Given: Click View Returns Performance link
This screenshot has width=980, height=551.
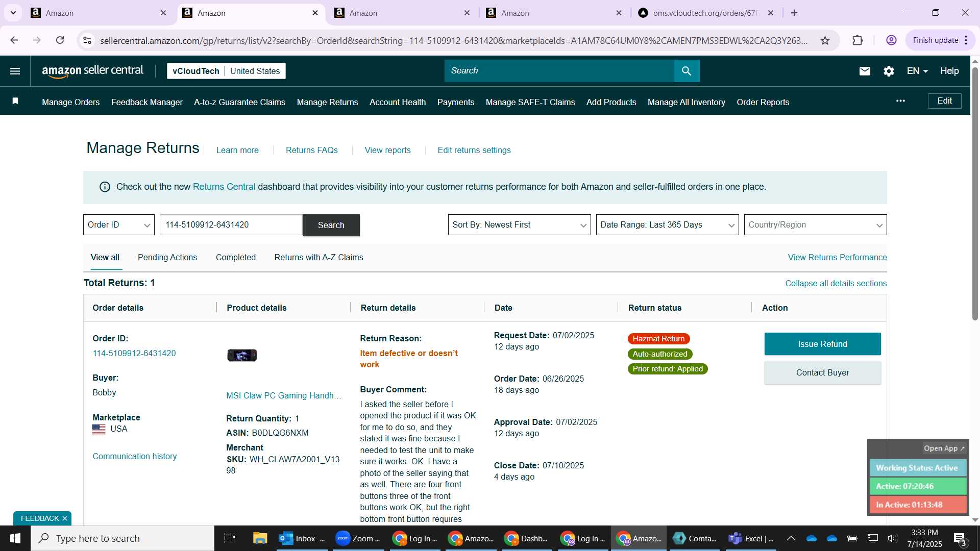Looking at the screenshot, I should pyautogui.click(x=837, y=257).
